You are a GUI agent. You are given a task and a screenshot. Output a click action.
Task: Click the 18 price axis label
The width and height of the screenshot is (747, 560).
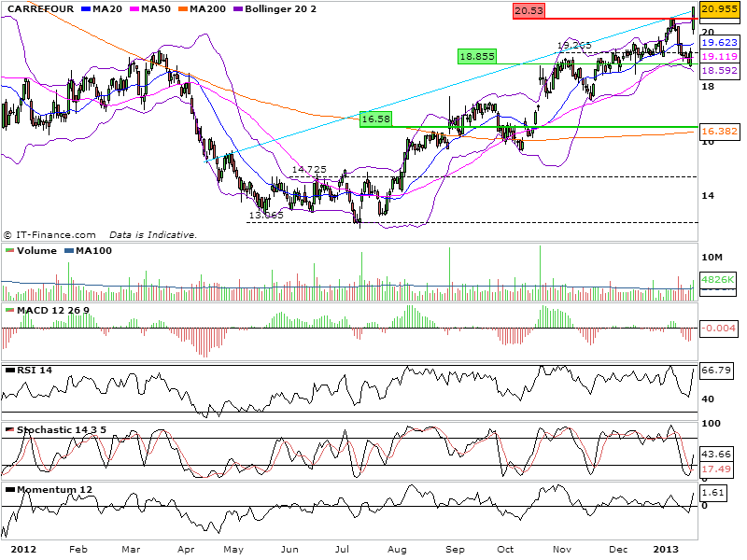click(708, 86)
